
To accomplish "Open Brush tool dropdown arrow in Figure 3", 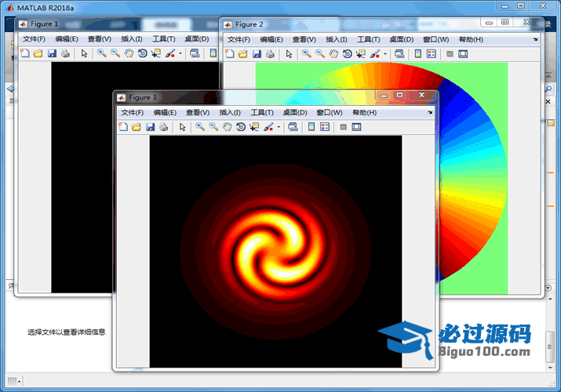I will pyautogui.click(x=278, y=127).
